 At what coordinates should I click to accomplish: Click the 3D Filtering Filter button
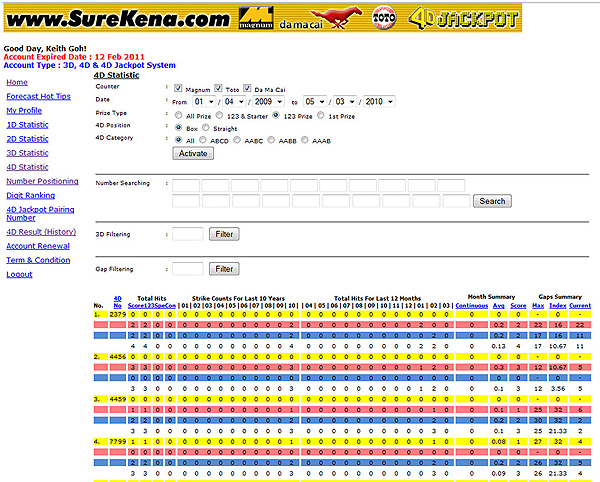(x=224, y=234)
